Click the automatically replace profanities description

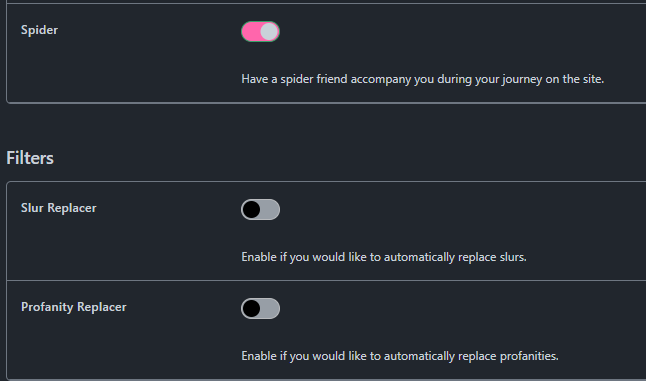(x=400, y=356)
